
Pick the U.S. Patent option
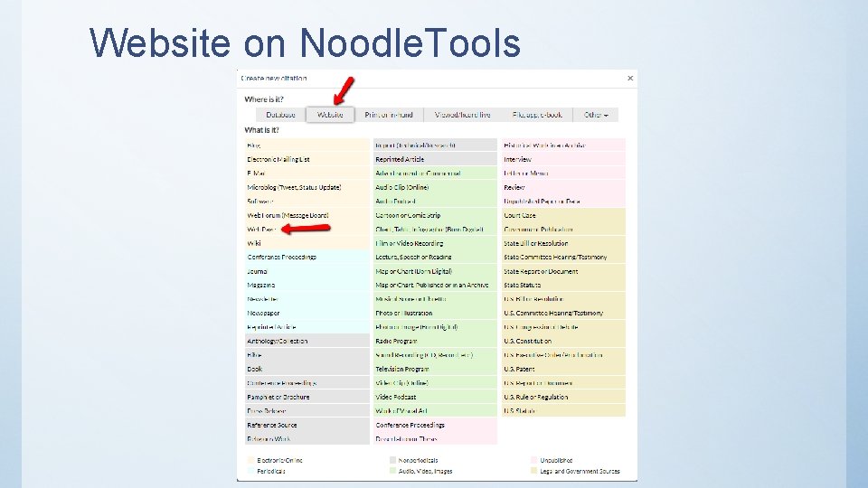563,369
